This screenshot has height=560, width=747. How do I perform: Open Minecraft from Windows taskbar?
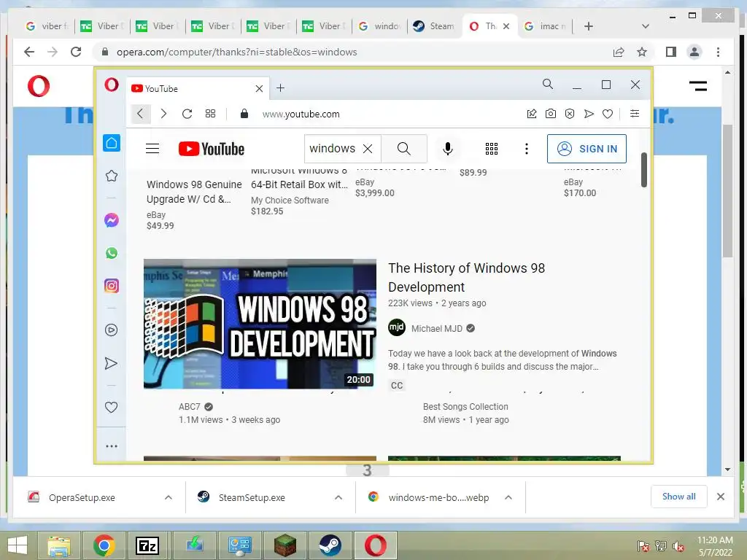click(285, 545)
